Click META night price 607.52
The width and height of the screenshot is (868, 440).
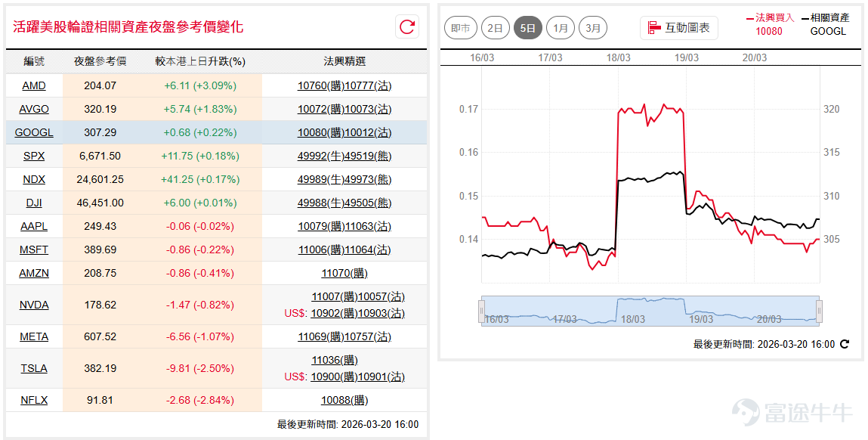point(100,337)
